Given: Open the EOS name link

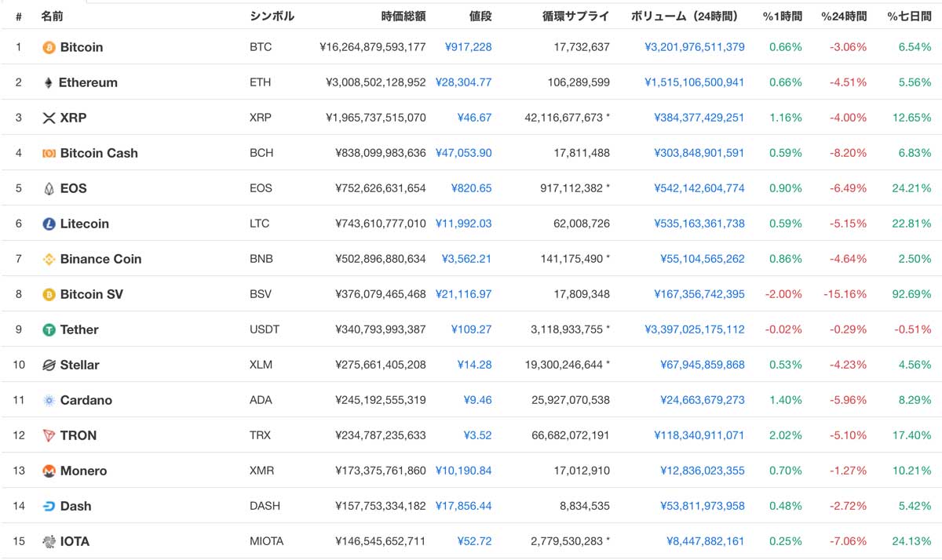Looking at the screenshot, I should (74, 188).
